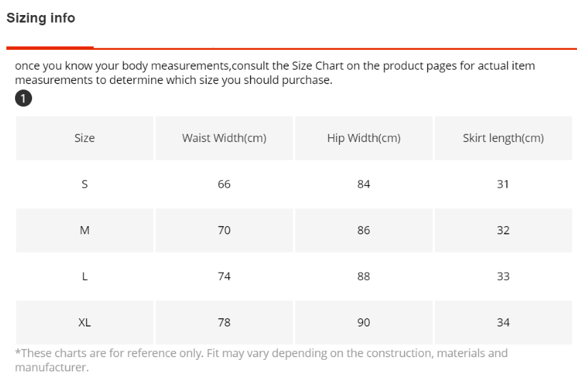Screen dimensions: 577x392
Task: Click the Skirt length(cm) column header
Action: coord(503,138)
